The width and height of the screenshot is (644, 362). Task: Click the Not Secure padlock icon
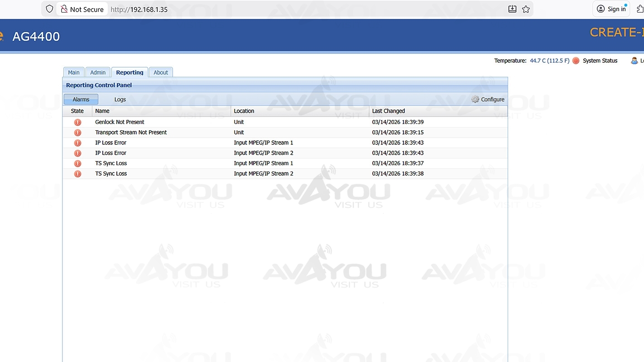[x=64, y=9]
